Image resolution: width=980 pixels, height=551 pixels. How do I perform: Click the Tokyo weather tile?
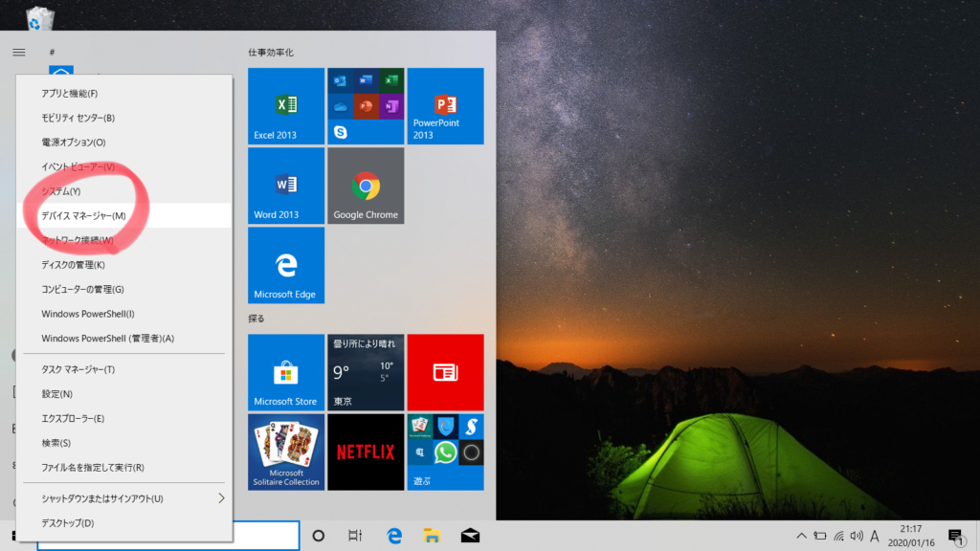pos(366,372)
